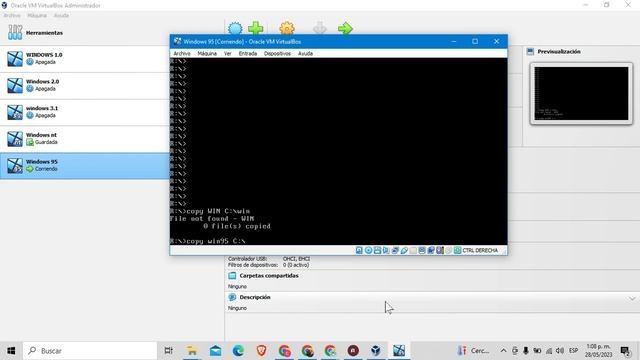The image size is (640, 360).
Task: Click the Descripción section heading
Action: [x=255, y=297]
